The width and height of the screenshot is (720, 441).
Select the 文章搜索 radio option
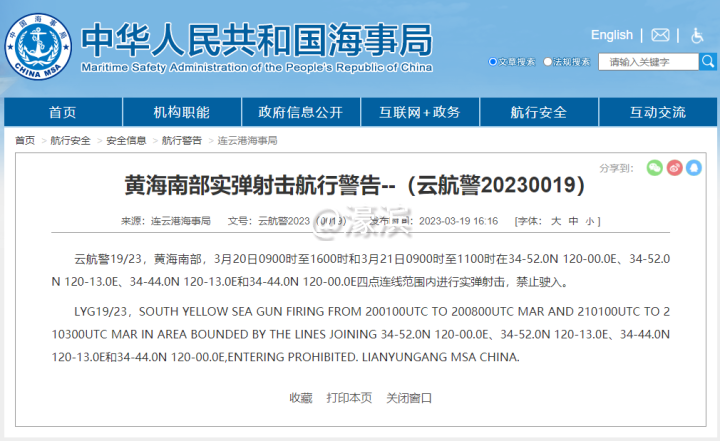click(x=493, y=62)
